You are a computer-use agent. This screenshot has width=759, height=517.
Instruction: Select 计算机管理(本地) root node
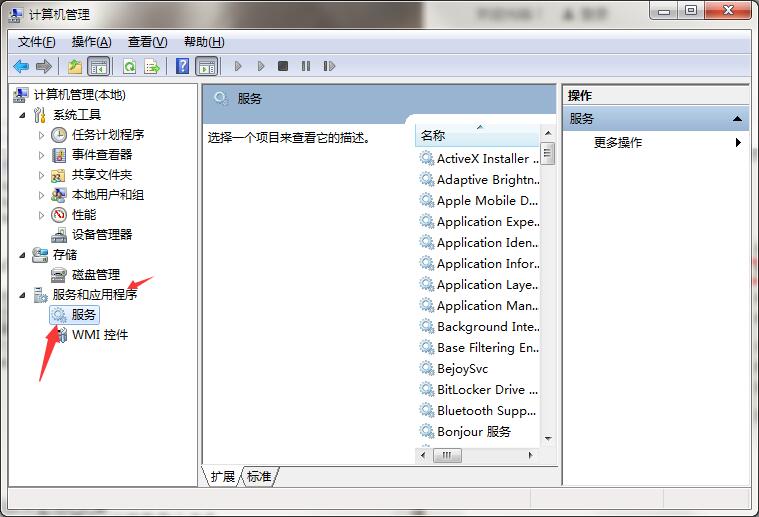click(79, 94)
